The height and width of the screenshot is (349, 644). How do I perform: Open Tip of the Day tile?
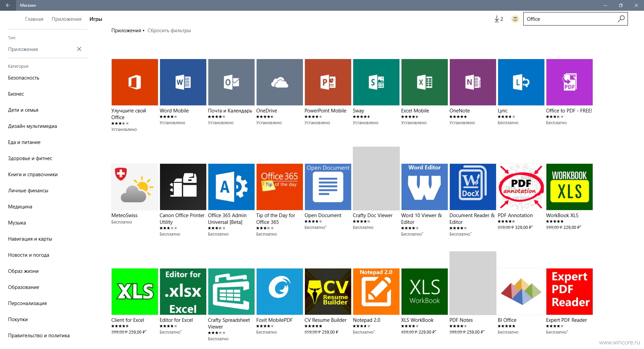(x=279, y=187)
